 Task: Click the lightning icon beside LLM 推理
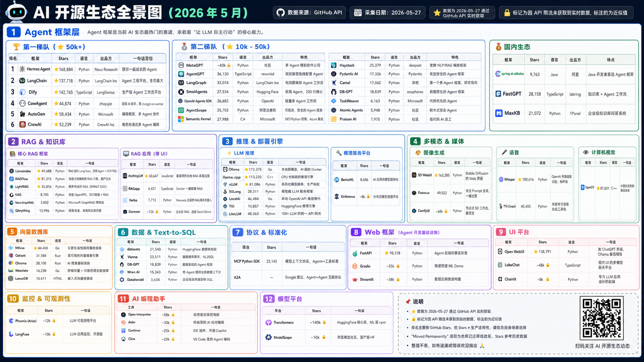coord(229,153)
